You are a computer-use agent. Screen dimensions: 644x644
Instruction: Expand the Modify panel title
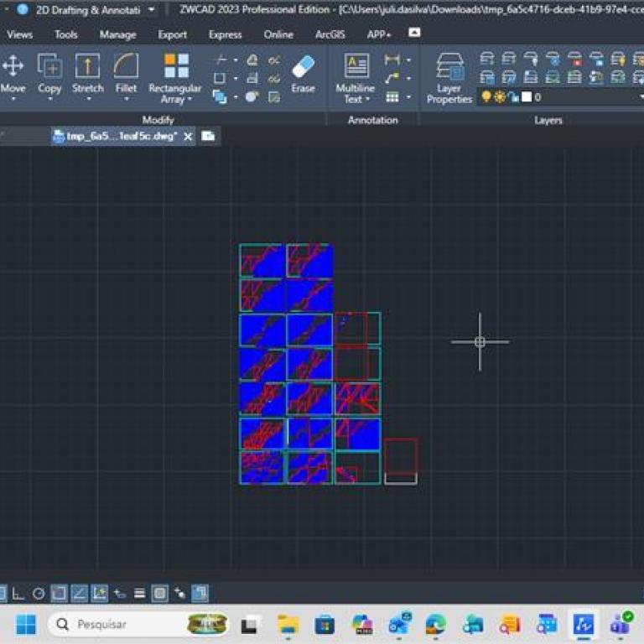(x=158, y=120)
